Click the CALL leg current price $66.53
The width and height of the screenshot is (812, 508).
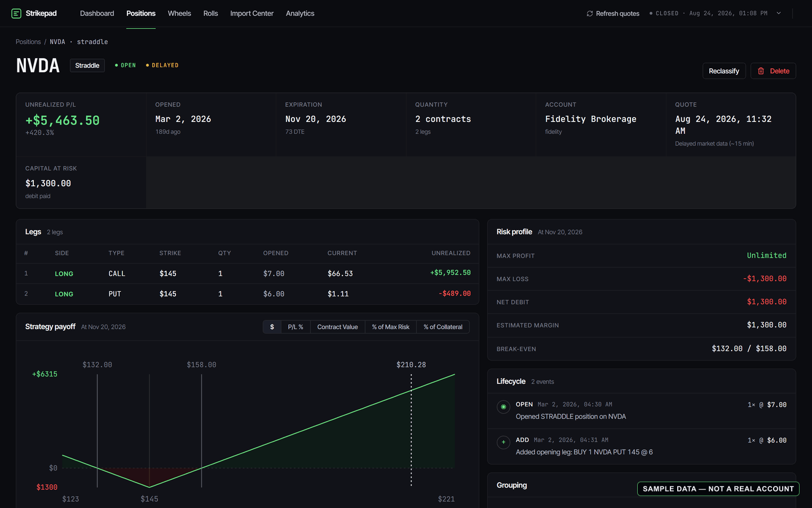coord(340,274)
